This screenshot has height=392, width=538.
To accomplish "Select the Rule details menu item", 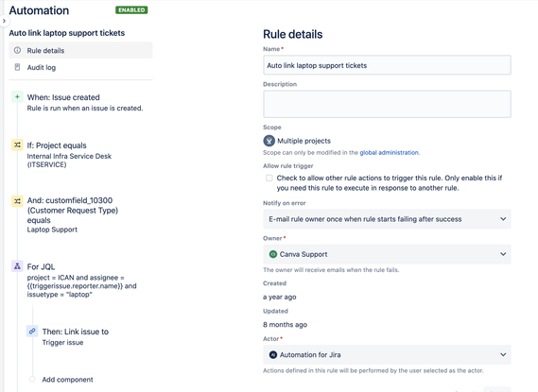I will (x=80, y=50).
